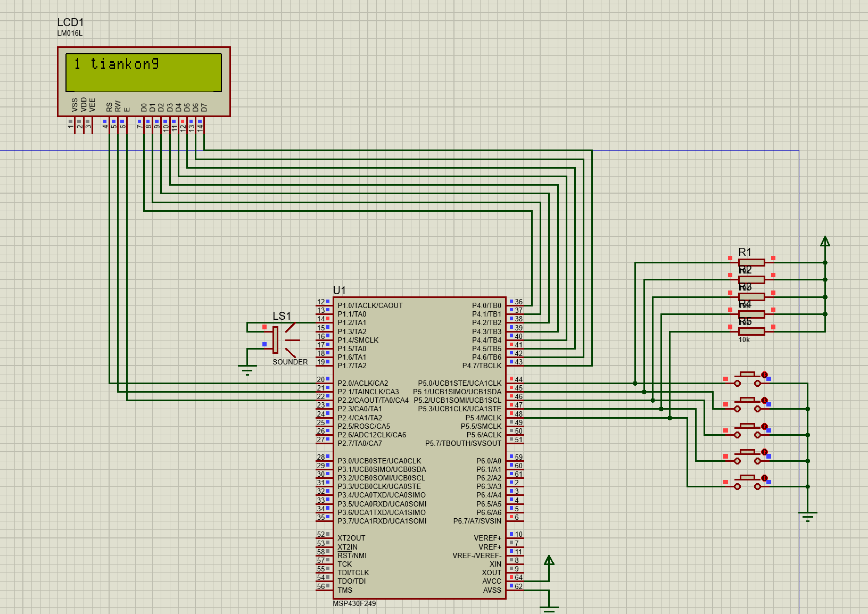868x614 pixels.
Task: Click the XIN pin name
Action: click(495, 564)
